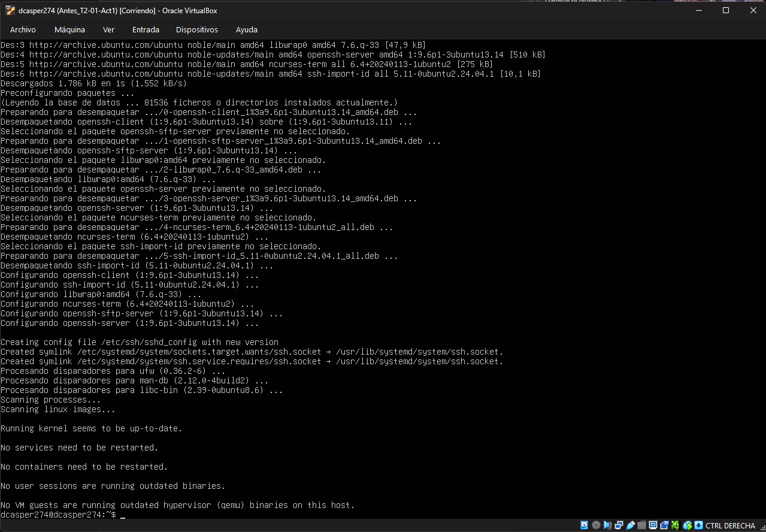Screen dimensions: 766x532
Task: Open the Dispositivos menu
Action: pos(196,29)
